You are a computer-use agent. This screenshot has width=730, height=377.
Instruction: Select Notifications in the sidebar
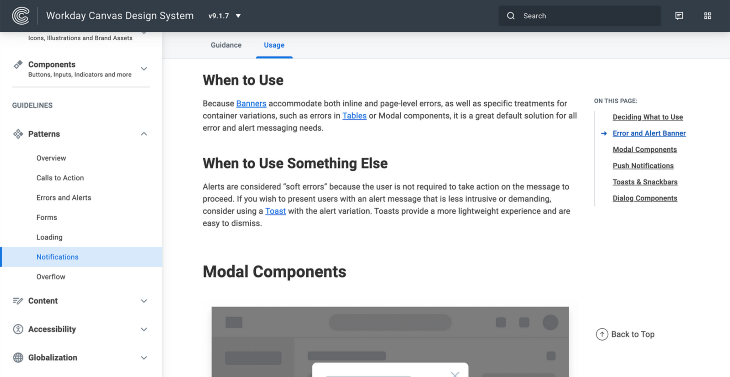[81, 257]
